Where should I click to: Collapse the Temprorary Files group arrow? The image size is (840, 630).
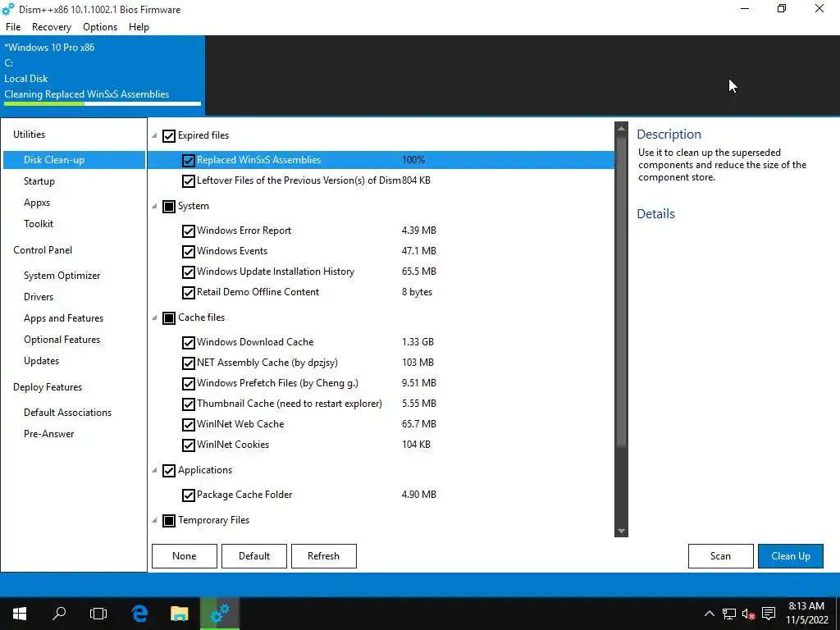(154, 521)
